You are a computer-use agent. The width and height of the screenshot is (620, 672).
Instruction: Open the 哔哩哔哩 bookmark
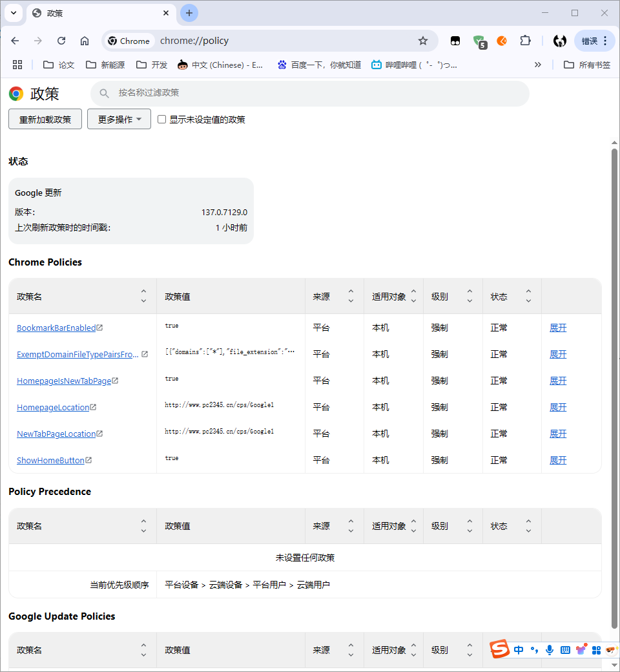point(414,65)
